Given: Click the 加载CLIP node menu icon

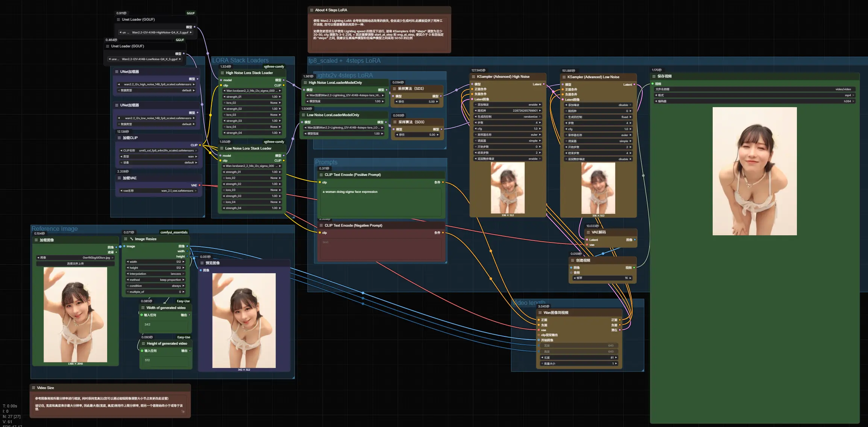Looking at the screenshot, I should click(119, 138).
